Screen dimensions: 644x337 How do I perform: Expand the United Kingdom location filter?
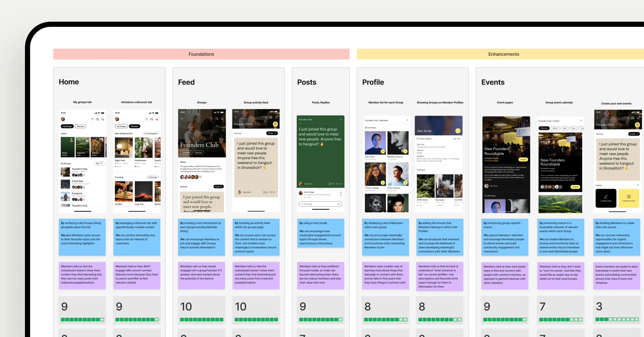click(x=151, y=134)
